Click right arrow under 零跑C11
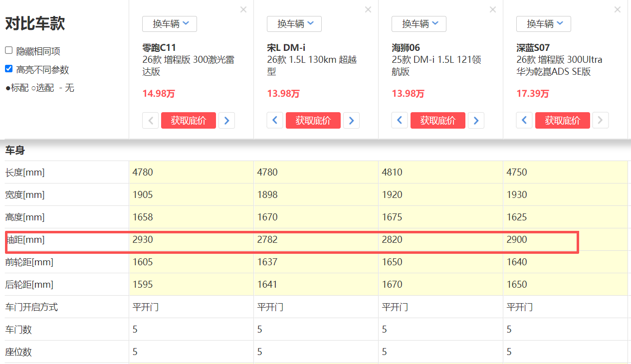 tap(226, 120)
